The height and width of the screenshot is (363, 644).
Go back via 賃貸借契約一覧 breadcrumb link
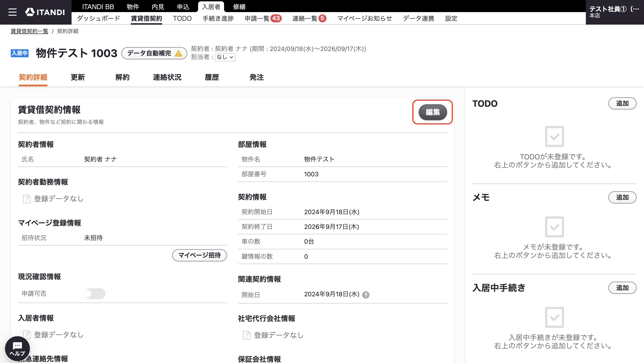click(x=30, y=31)
